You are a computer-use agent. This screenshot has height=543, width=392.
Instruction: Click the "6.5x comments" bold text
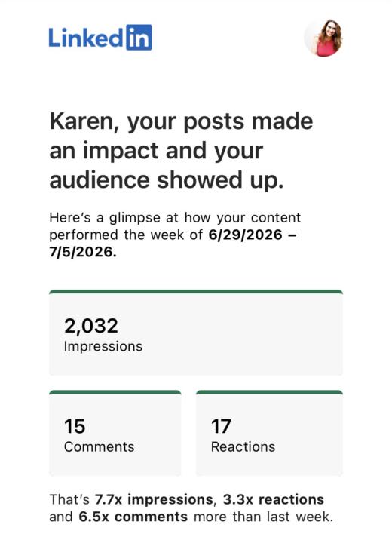133,517
